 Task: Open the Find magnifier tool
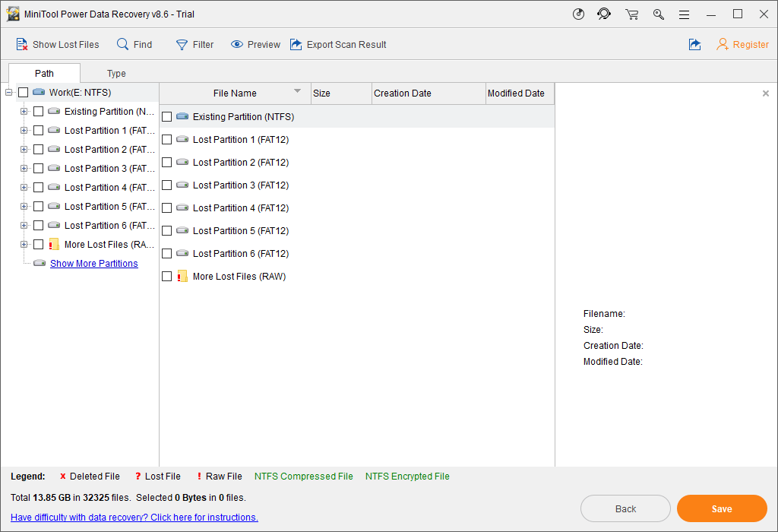coord(122,44)
